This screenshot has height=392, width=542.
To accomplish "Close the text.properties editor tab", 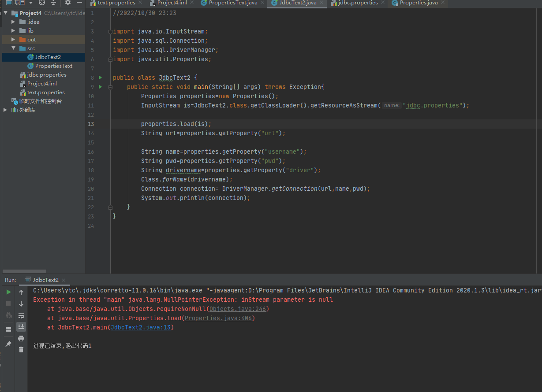I will point(140,3).
